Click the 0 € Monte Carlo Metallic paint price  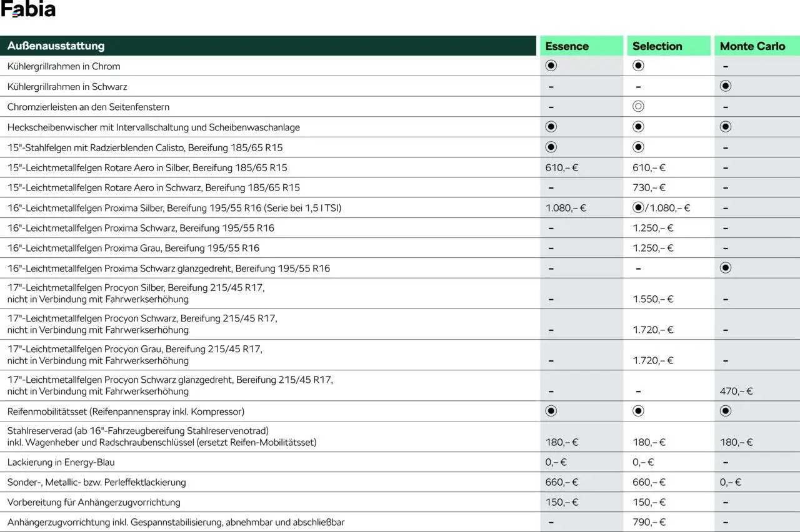(x=730, y=482)
